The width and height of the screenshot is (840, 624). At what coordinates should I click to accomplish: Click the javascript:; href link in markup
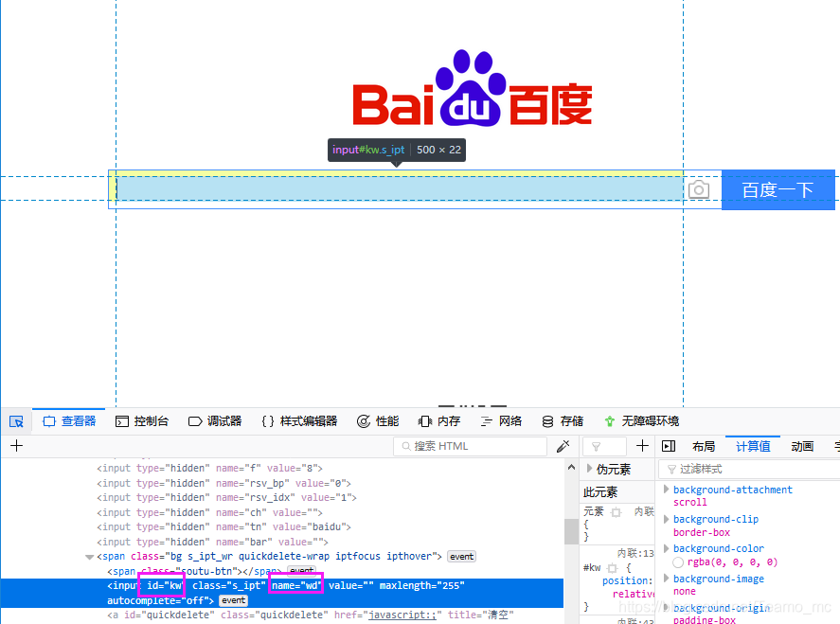tap(402, 615)
